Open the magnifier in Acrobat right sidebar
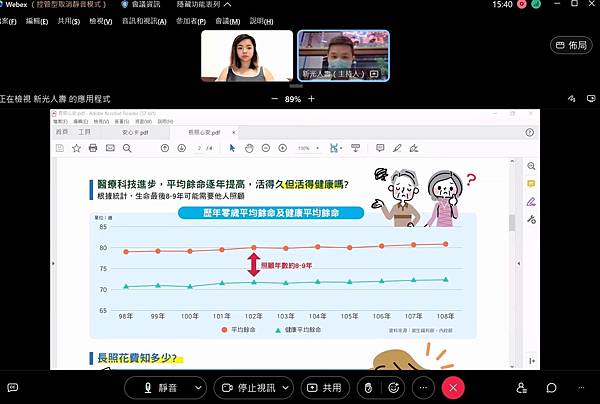This screenshot has width=600, height=404. click(x=531, y=166)
